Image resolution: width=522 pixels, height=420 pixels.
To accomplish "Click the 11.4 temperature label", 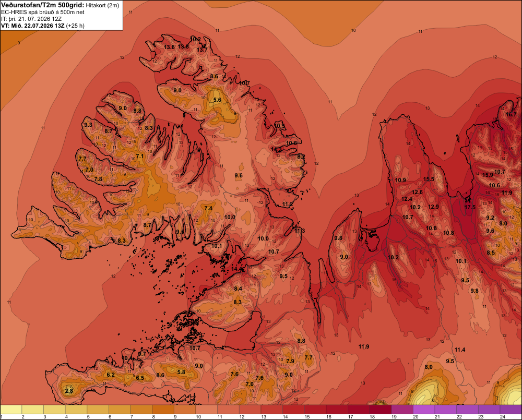I will click(460, 350).
